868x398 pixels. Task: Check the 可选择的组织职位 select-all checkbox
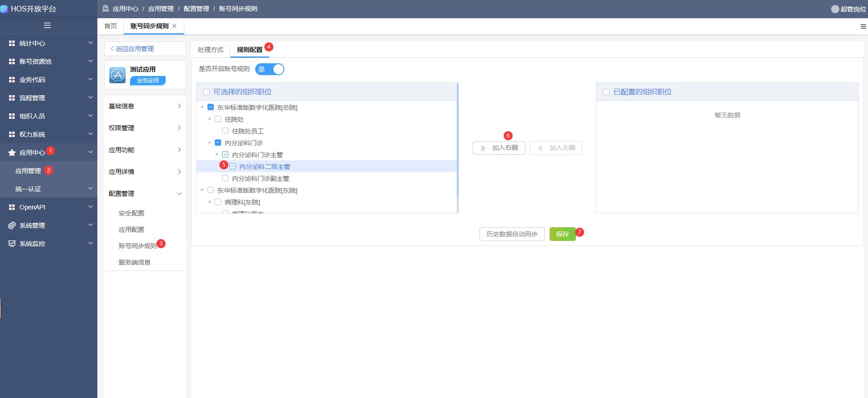click(207, 92)
